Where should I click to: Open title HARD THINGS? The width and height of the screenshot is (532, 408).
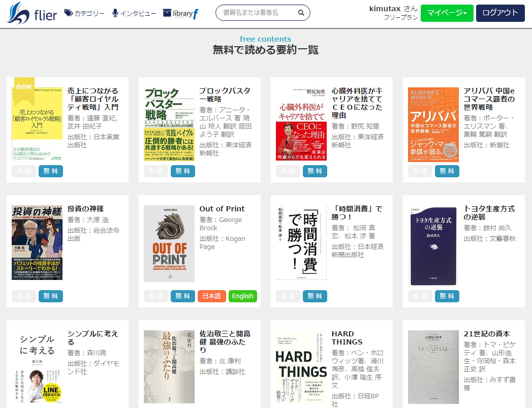tap(347, 338)
